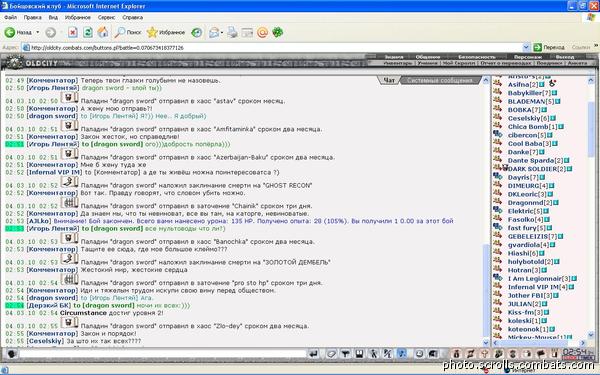Viewport: 600px width, 375px height.
Task: Click the chat message input field
Action: pyautogui.click(x=163, y=354)
